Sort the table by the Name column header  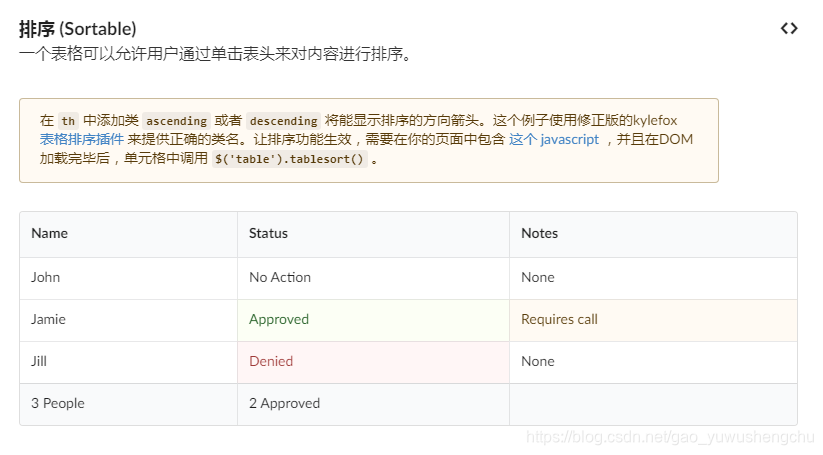coord(129,234)
